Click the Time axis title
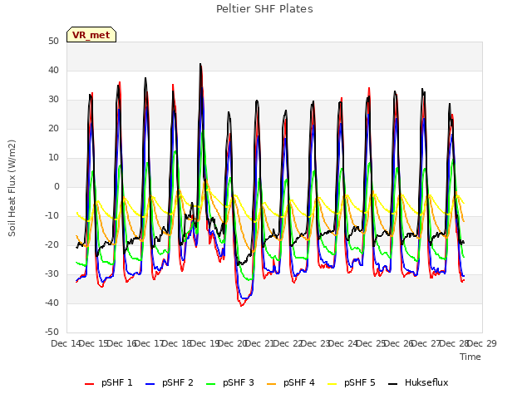The height and width of the screenshot is (399, 532). (x=470, y=357)
